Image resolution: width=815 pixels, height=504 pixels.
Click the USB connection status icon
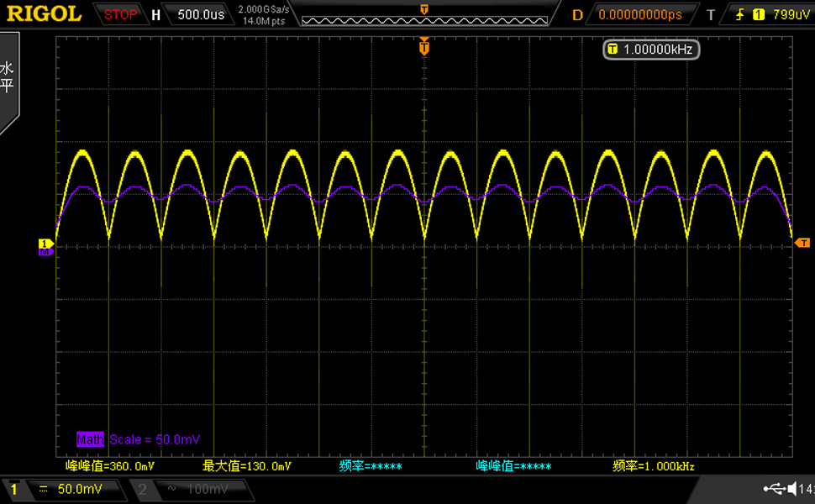[774, 489]
